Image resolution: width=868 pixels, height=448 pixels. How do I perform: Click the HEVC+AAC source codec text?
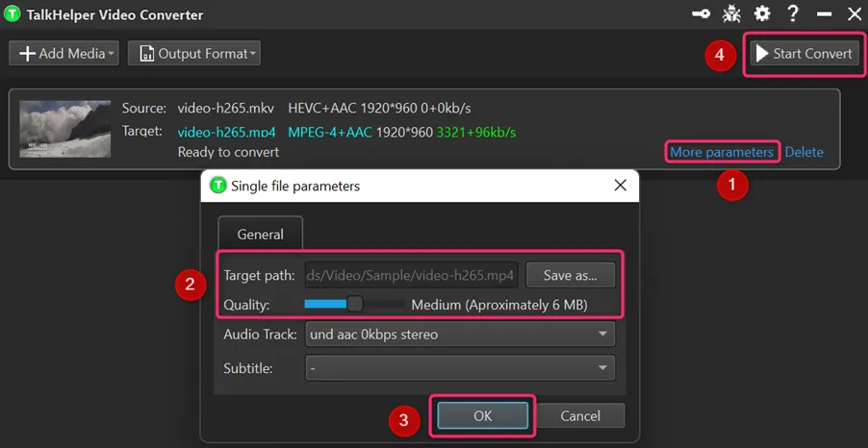click(322, 108)
